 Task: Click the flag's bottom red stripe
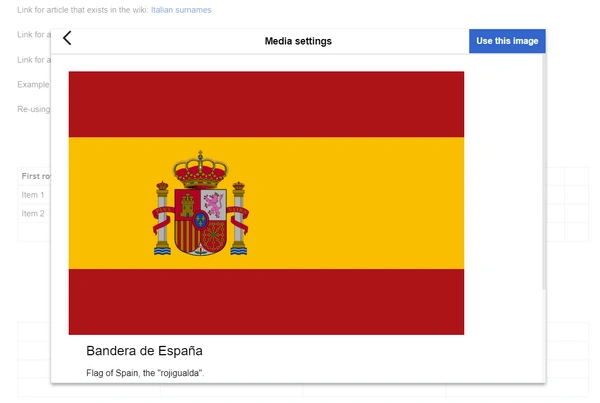click(266, 302)
